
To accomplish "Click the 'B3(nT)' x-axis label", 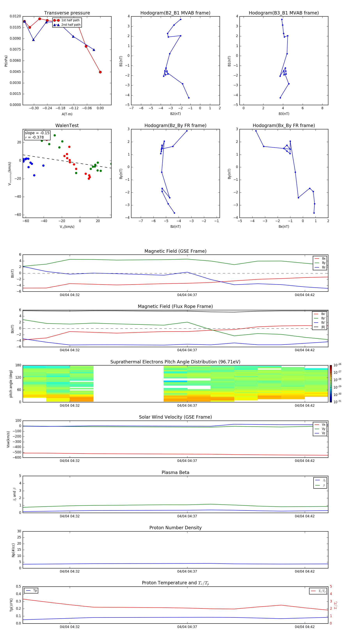I will [x=284, y=114].
